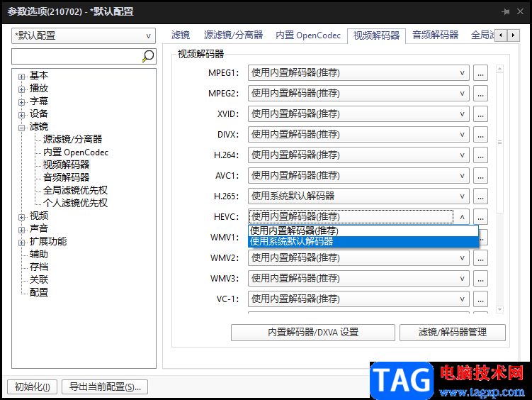Open the WMV2 decoder dropdown
This screenshot has height=400, width=532.
(x=358, y=257)
